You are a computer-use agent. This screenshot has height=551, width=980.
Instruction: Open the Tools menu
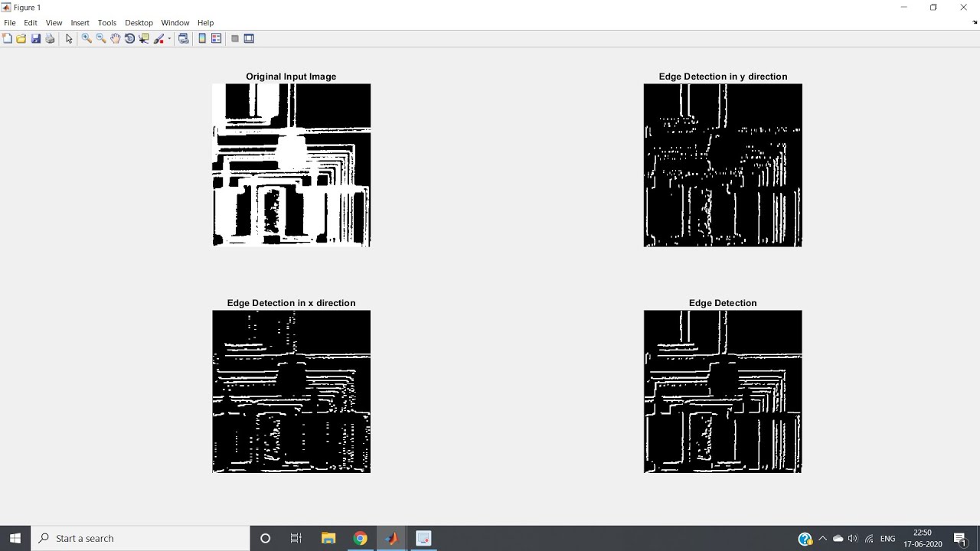107,23
